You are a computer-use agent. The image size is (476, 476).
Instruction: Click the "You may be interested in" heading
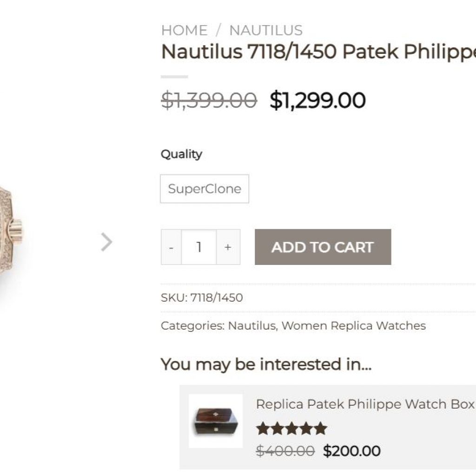[x=266, y=364]
